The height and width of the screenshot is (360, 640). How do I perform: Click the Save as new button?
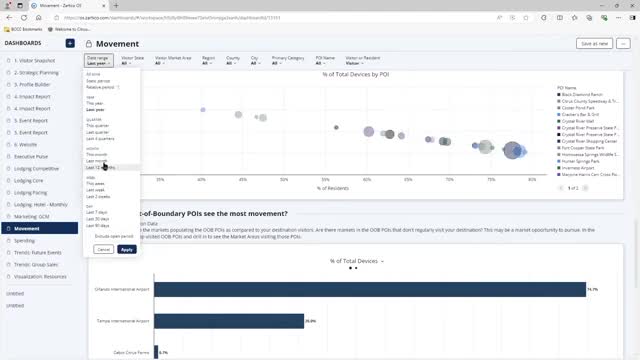(594, 44)
